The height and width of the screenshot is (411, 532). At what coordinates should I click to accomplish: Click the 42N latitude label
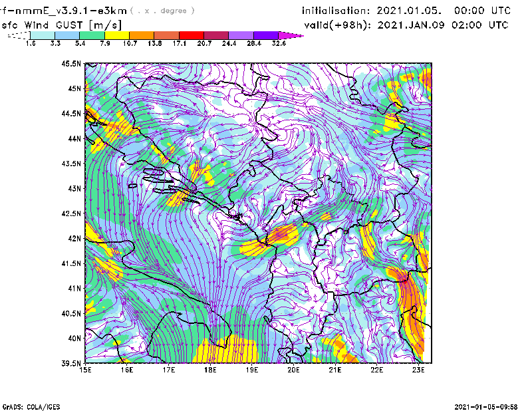coord(74,239)
